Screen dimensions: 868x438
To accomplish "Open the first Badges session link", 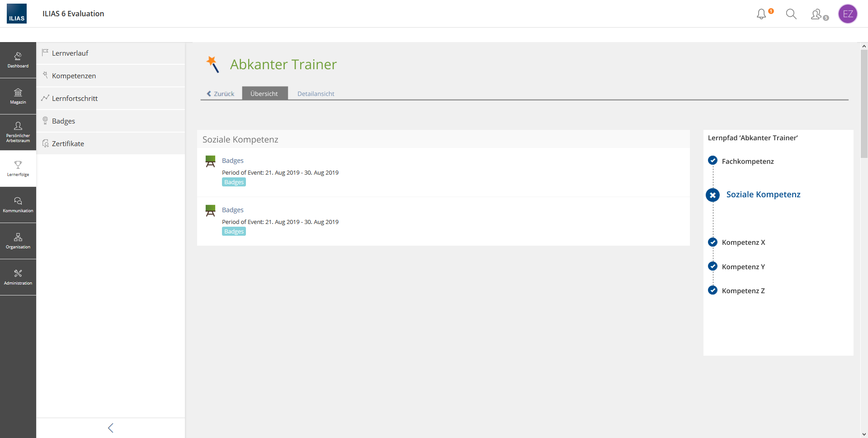I will pyautogui.click(x=233, y=161).
